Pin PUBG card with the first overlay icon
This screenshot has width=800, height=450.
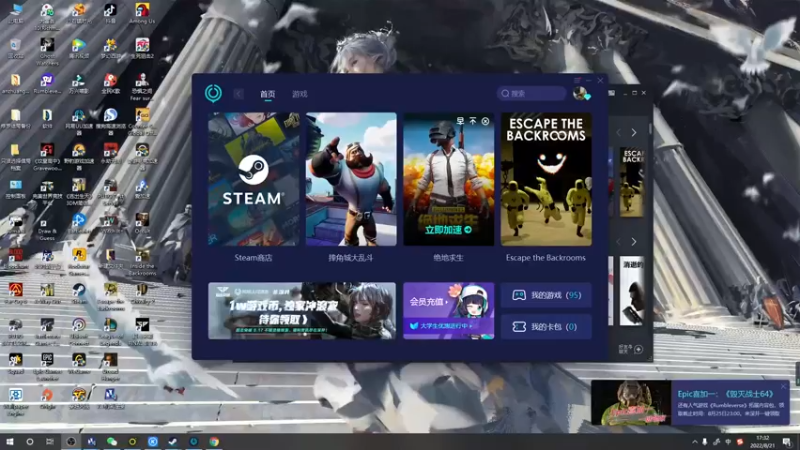(x=460, y=121)
